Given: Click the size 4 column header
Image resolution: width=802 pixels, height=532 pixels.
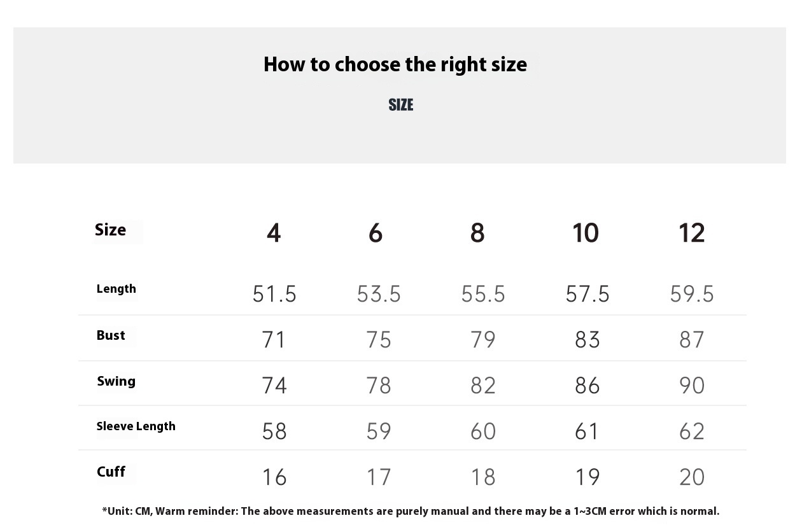Looking at the screenshot, I should pyautogui.click(x=274, y=233).
